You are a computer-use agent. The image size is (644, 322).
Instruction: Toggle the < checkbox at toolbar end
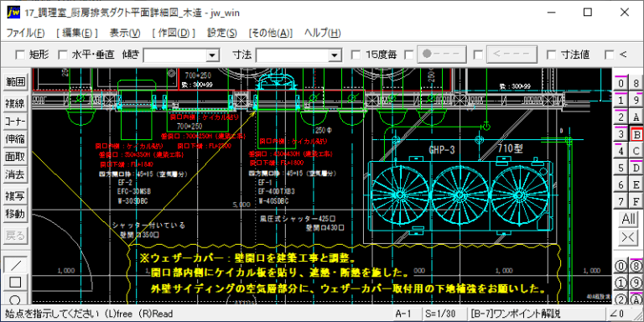(x=610, y=55)
